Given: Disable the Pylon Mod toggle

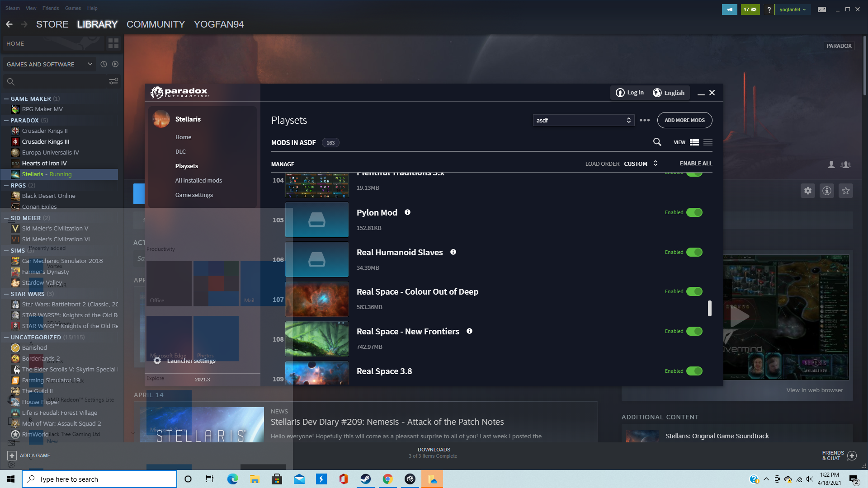Looking at the screenshot, I should coord(694,212).
